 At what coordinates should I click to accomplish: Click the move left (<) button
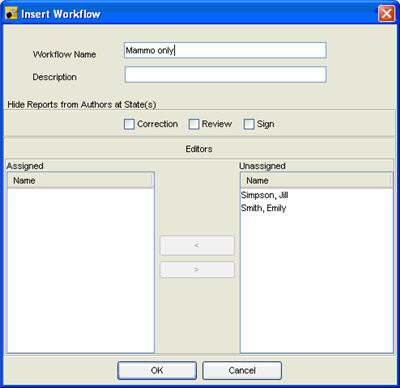197,245
